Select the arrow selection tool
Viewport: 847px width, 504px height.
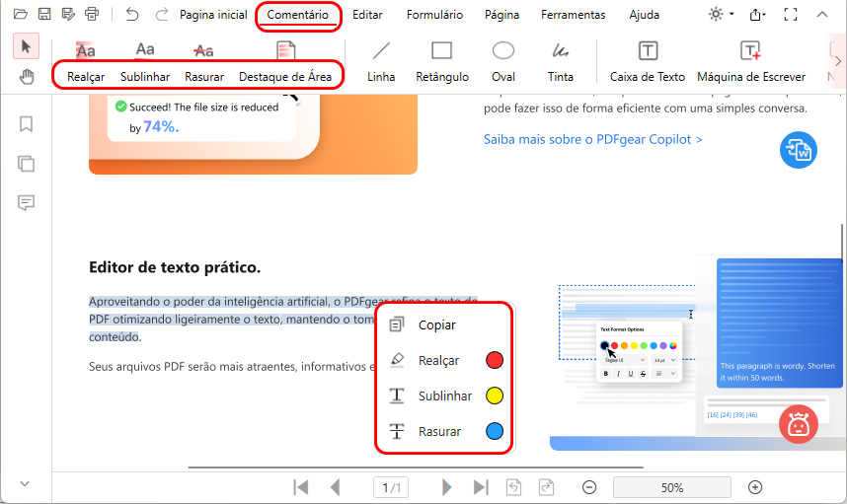[26, 46]
